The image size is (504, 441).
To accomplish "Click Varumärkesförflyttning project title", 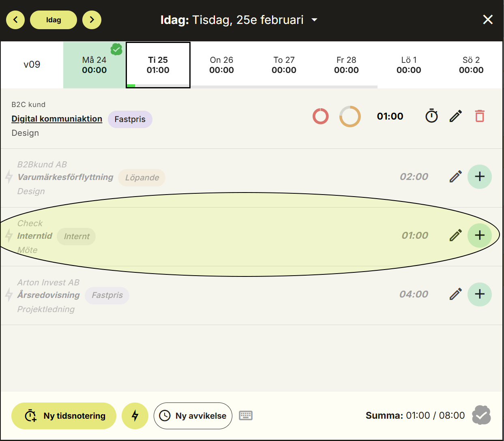I will tap(65, 177).
